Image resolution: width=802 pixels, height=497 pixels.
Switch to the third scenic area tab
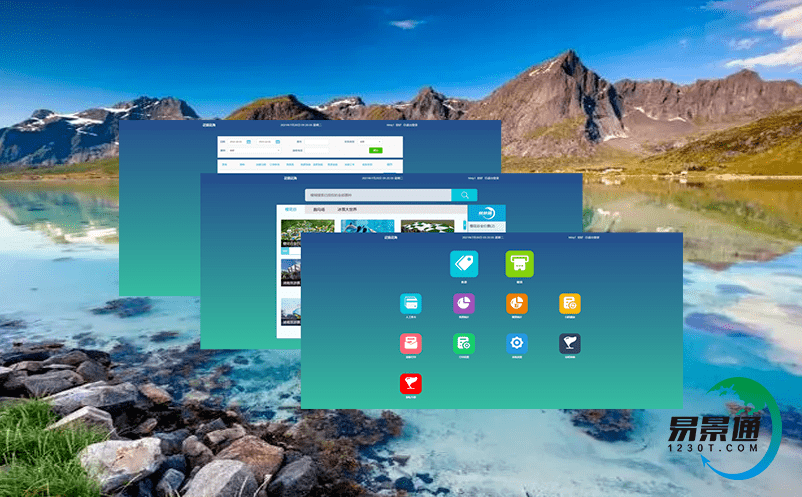(346, 210)
